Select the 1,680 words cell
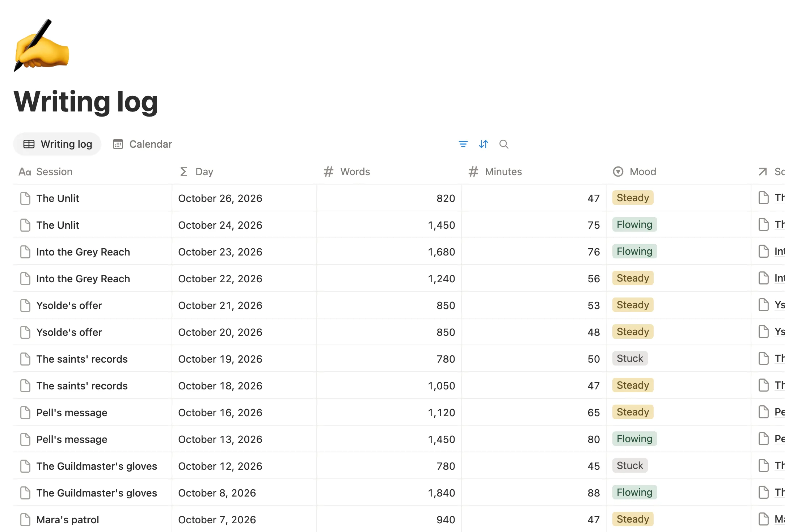This screenshot has width=789, height=532. coord(389,252)
